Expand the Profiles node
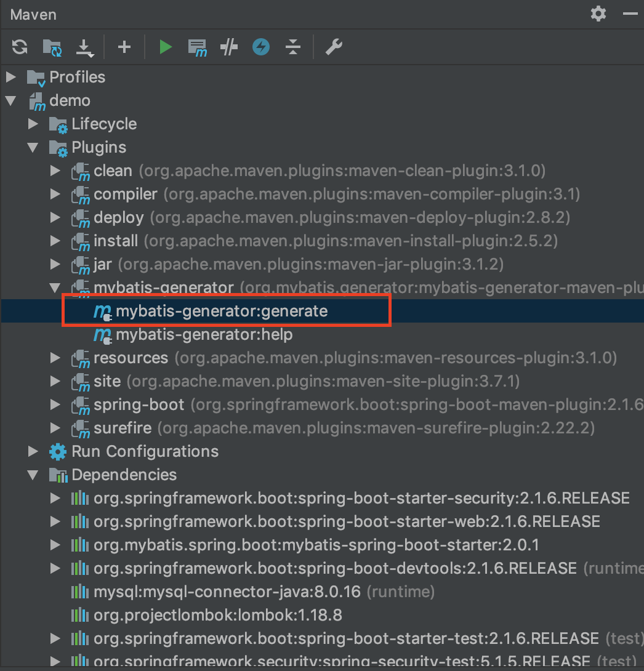Image resolution: width=644 pixels, height=671 pixels. 11,77
